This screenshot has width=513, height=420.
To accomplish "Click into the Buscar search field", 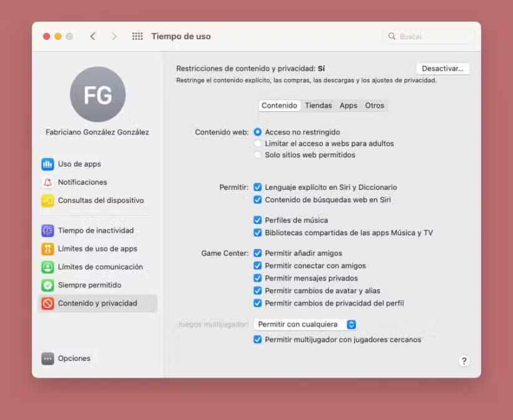I will pos(428,36).
